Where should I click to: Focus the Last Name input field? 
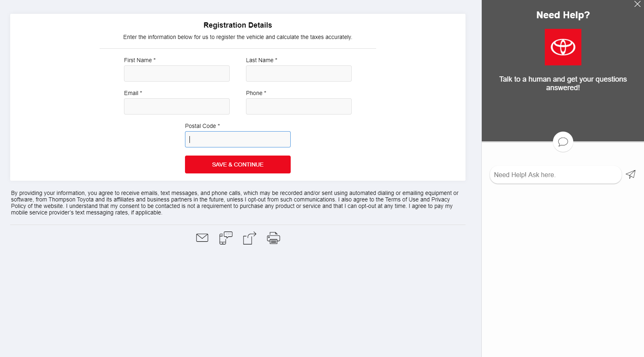(299, 74)
